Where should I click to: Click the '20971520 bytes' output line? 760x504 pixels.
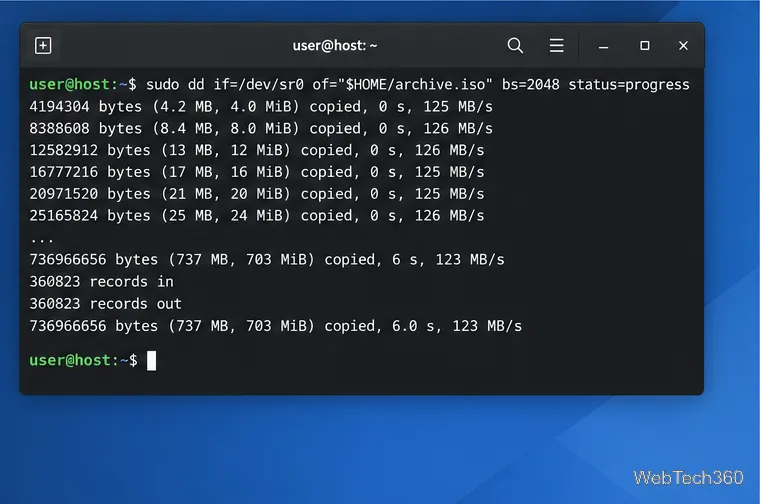coord(256,194)
